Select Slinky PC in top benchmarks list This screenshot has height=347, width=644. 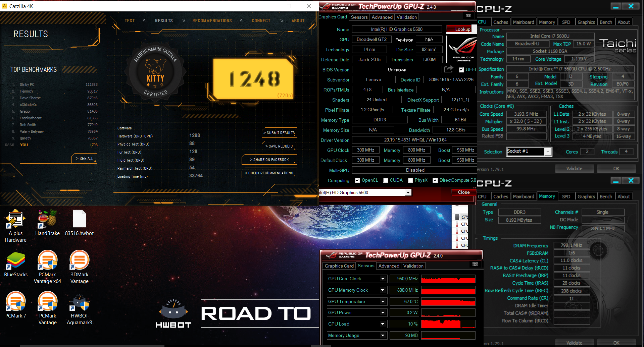click(54, 84)
